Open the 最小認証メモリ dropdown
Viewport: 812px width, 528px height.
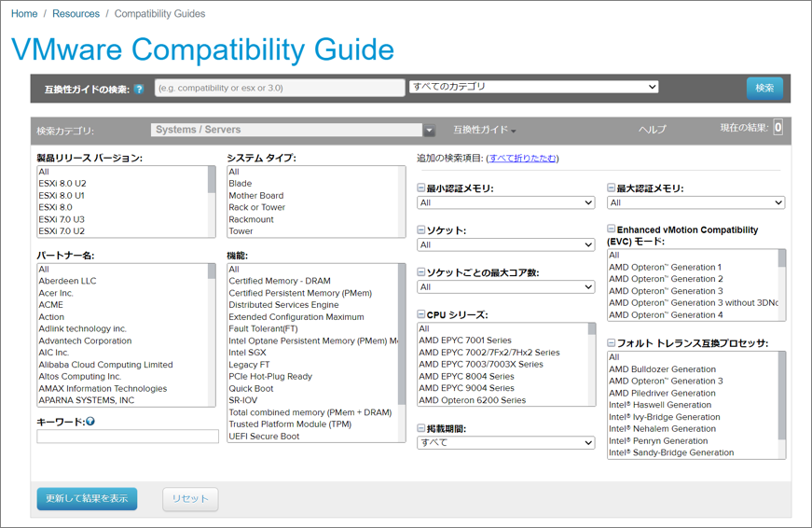(x=506, y=202)
